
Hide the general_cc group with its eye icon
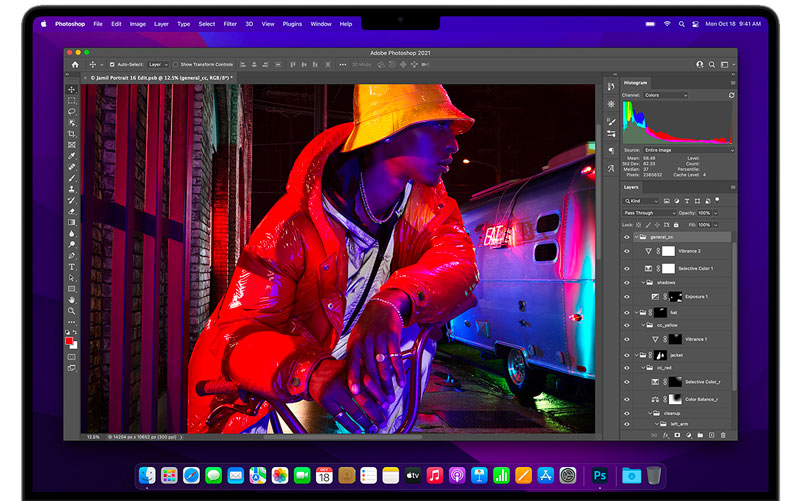(627, 237)
